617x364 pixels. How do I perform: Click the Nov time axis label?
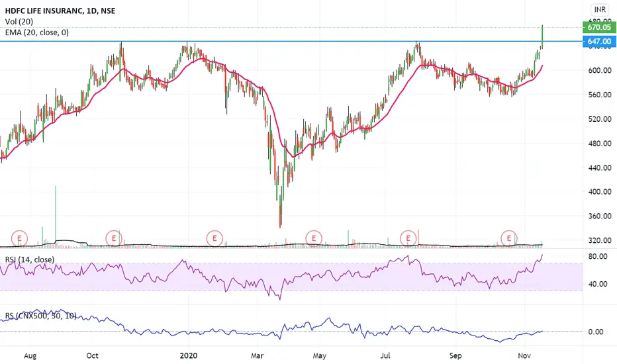tap(524, 356)
